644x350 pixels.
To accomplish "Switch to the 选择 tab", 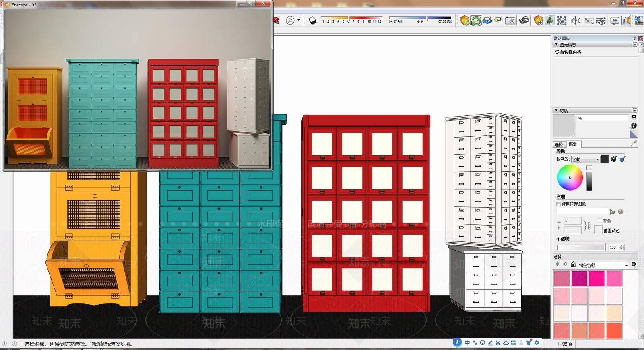I will (x=559, y=144).
